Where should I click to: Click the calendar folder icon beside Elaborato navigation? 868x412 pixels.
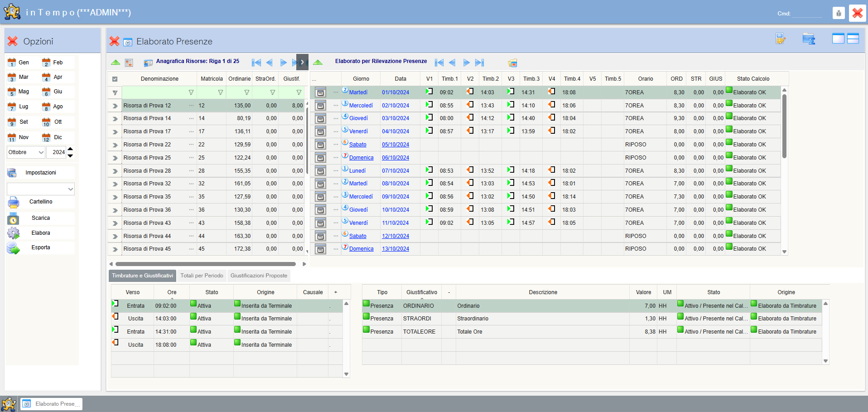click(512, 63)
